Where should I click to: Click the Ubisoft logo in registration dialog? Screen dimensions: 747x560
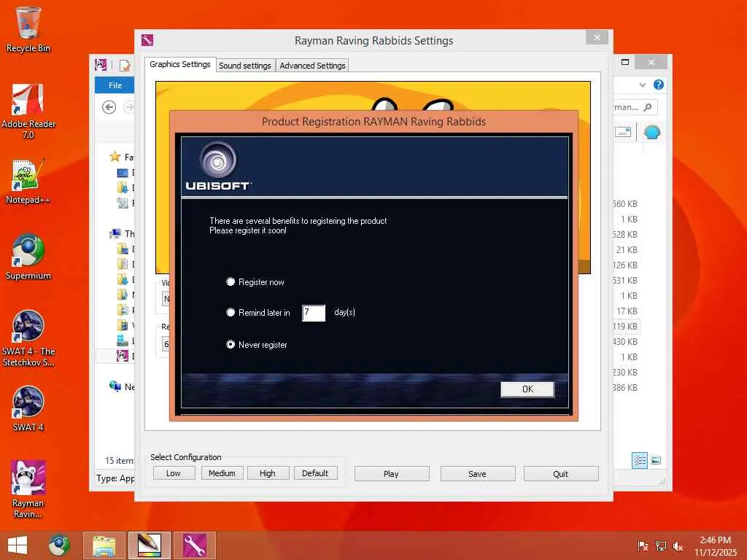pyautogui.click(x=217, y=166)
